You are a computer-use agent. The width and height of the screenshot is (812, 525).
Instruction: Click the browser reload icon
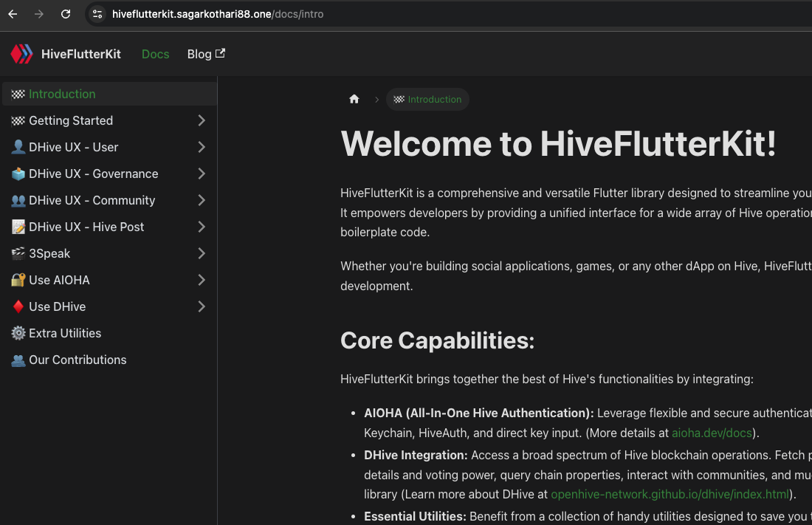(x=66, y=14)
